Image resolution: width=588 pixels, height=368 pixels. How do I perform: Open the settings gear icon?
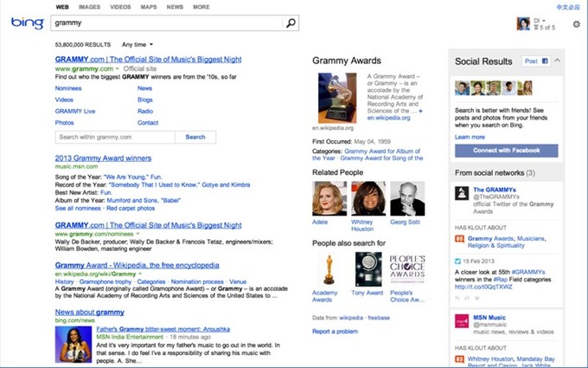pos(577,24)
